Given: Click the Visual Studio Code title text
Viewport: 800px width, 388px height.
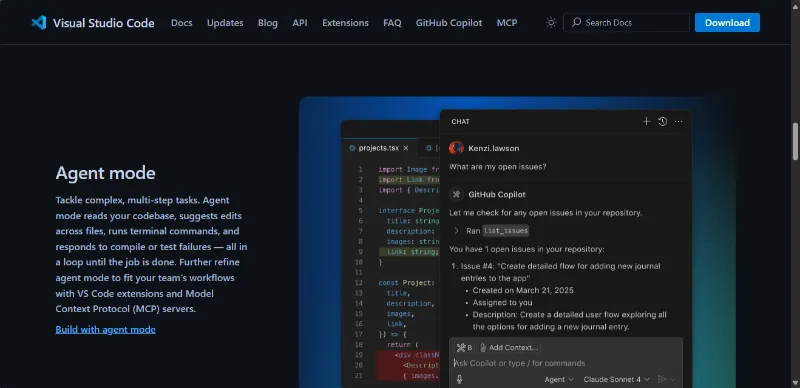Looking at the screenshot, I should 104,22.
